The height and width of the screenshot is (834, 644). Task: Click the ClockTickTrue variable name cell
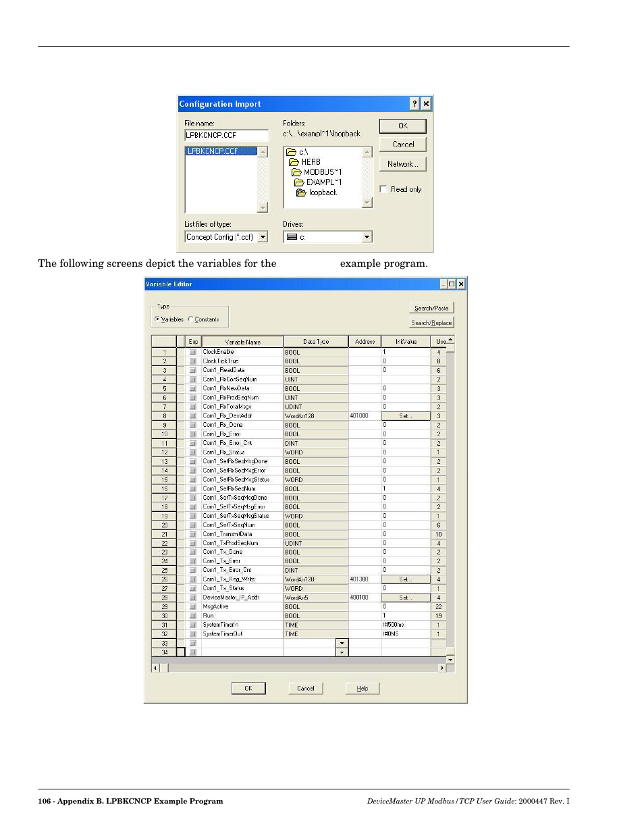point(242,361)
